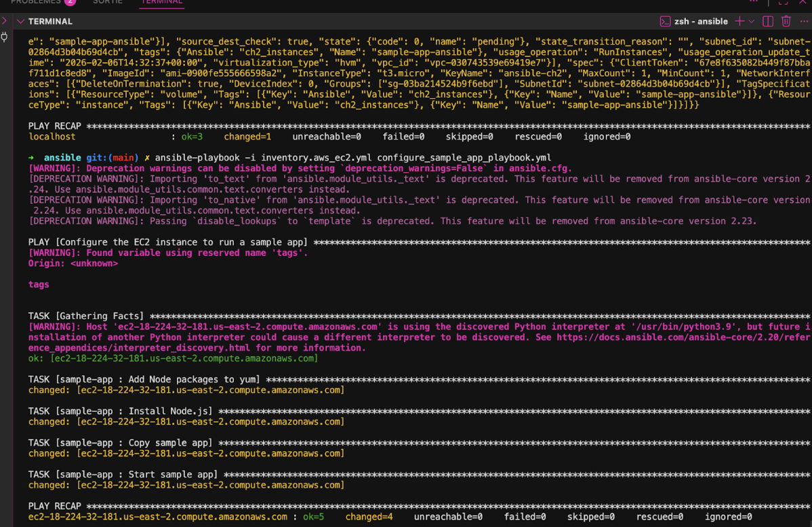
Task: Open launch profile dropdown beside plus icon
Action: 751,22
